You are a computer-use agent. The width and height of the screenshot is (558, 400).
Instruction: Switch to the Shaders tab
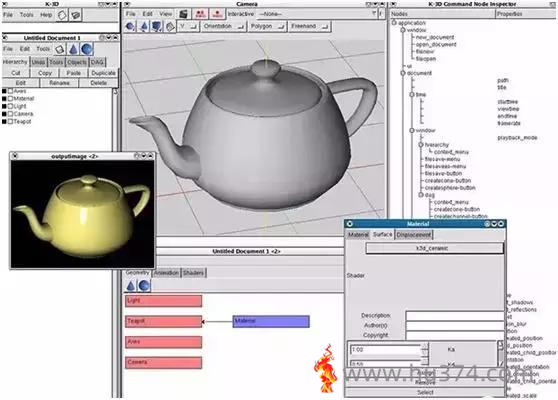point(193,273)
